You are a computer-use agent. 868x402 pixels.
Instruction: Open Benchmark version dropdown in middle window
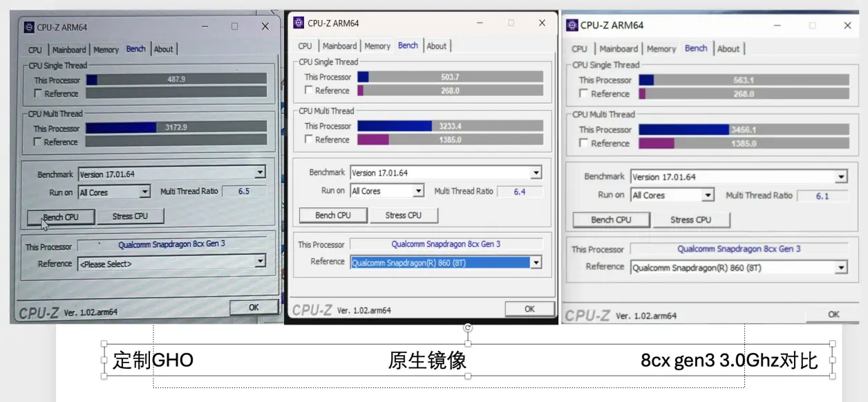pyautogui.click(x=536, y=173)
